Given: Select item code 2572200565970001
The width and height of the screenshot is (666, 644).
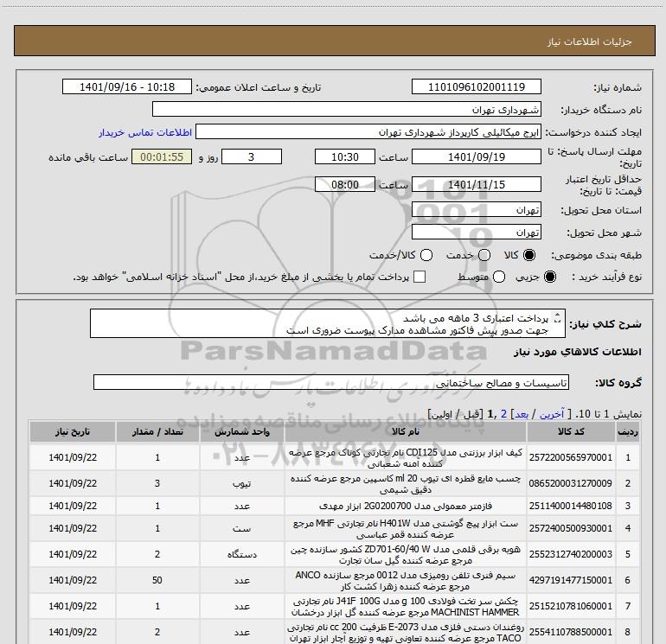Looking at the screenshot, I should [571, 457].
